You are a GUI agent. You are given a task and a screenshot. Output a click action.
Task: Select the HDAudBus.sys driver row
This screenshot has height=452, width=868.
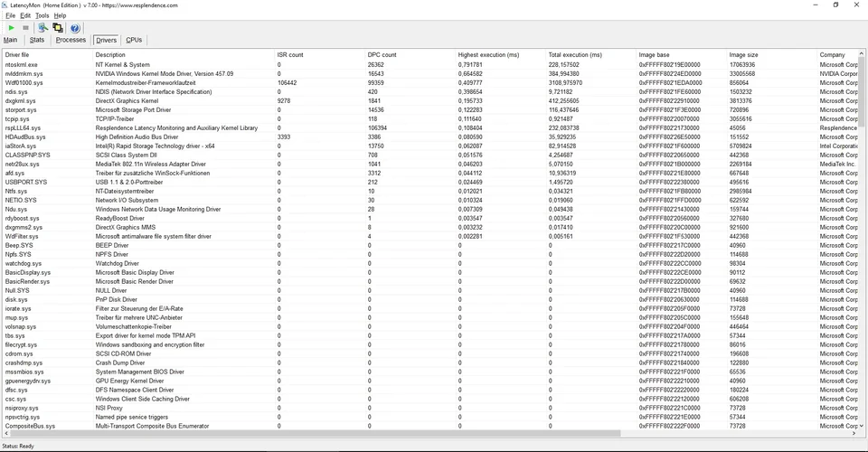click(430, 137)
